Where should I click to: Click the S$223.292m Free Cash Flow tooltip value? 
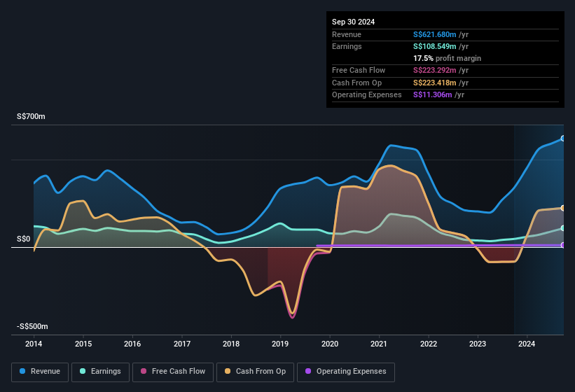click(439, 70)
